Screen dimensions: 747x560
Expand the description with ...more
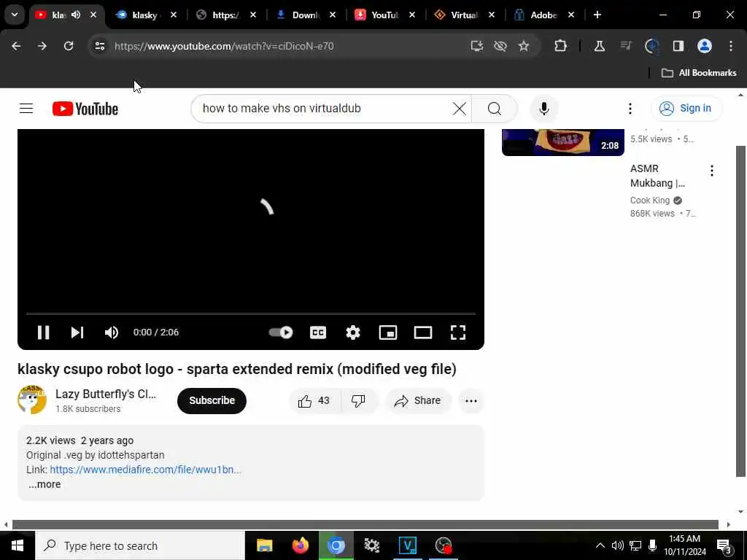pos(44,484)
